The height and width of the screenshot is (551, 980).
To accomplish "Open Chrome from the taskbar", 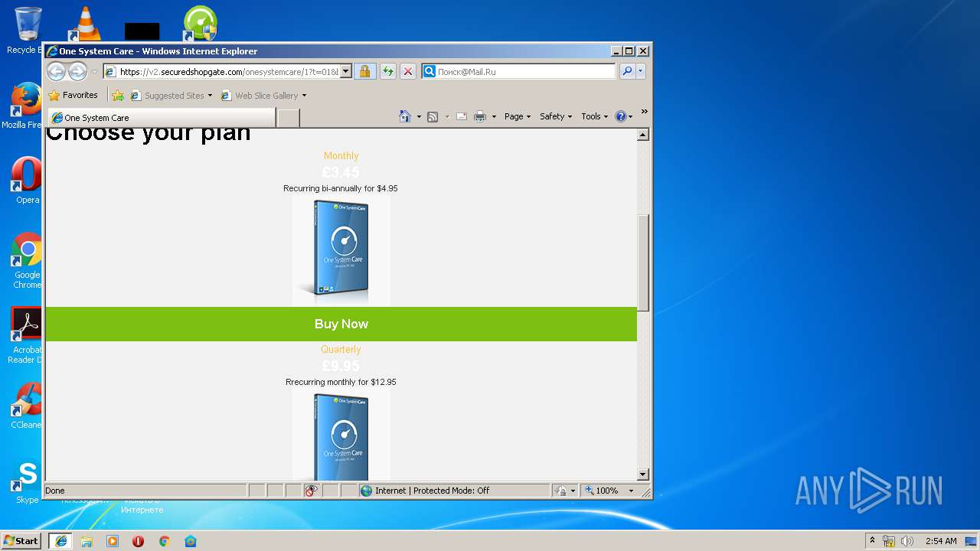I will 164,541.
